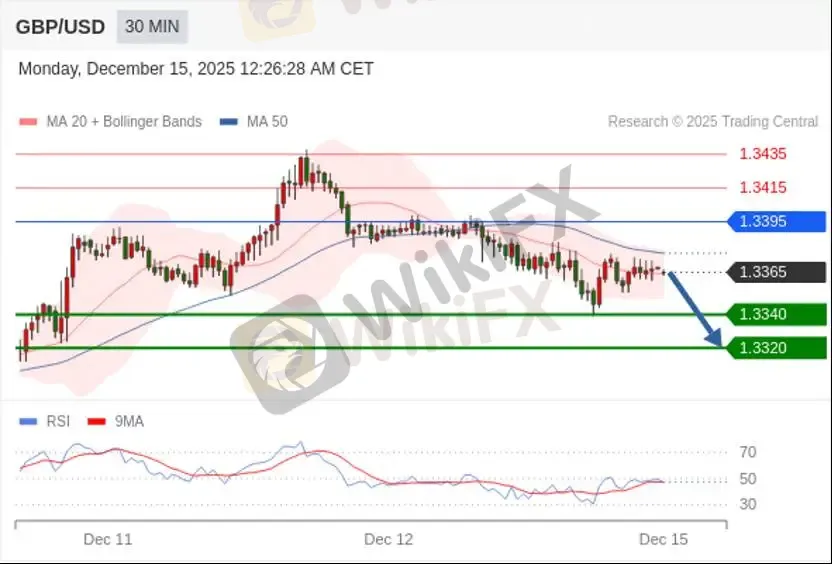Click the RSI blue legend swatch
Screen dimensions: 832x564
(28, 422)
